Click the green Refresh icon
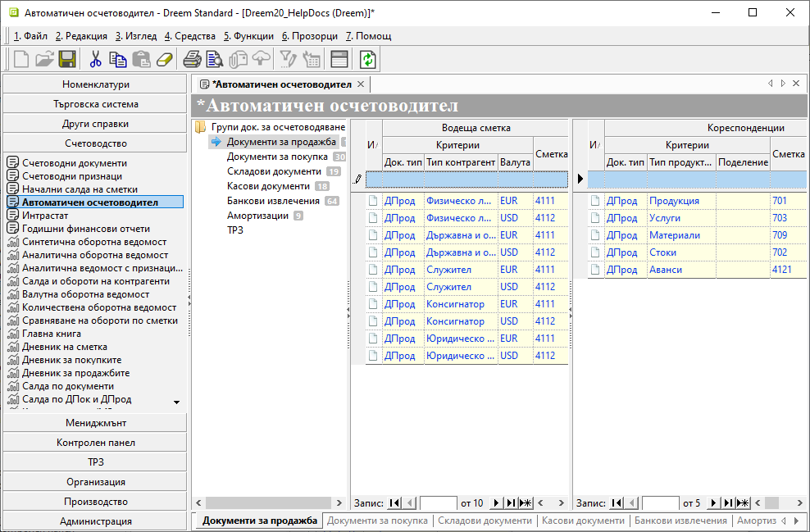 368,59
